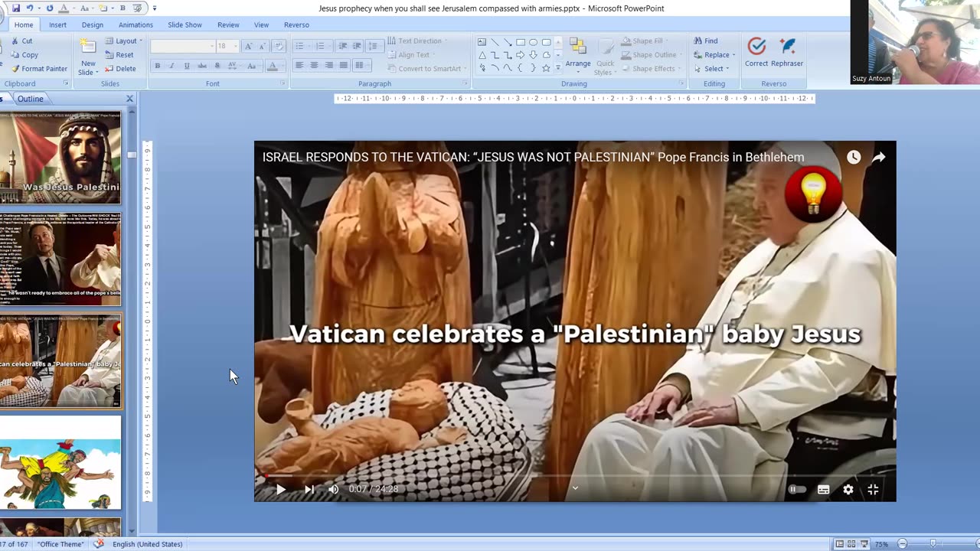This screenshot has width=980, height=551.
Task: Click the Find binoculars icon
Action: [698, 41]
